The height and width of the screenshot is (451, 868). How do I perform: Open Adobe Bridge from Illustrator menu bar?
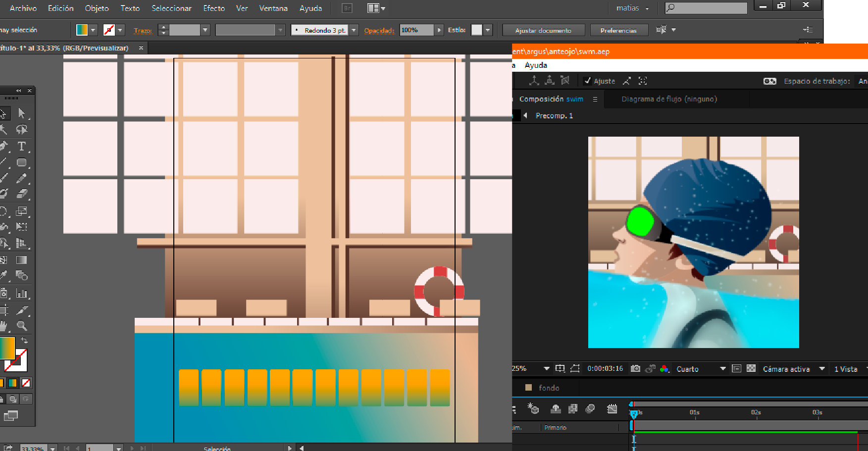point(347,8)
